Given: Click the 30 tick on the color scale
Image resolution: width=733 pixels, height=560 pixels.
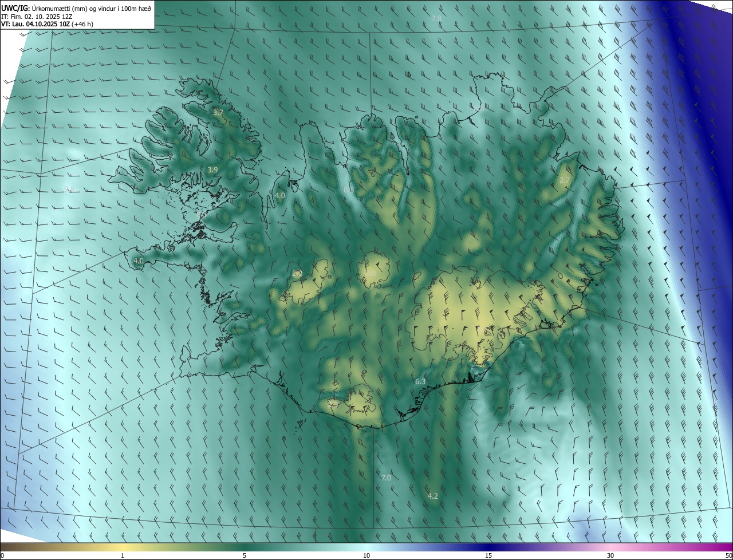Looking at the screenshot, I should pos(610,555).
